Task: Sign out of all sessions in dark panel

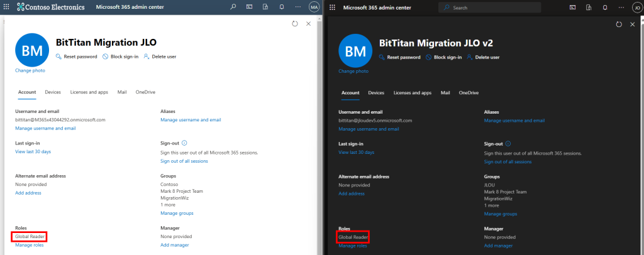Action: (x=508, y=162)
